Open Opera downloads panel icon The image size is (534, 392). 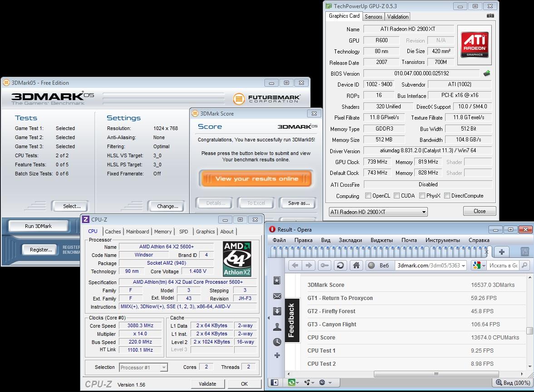coord(277,311)
